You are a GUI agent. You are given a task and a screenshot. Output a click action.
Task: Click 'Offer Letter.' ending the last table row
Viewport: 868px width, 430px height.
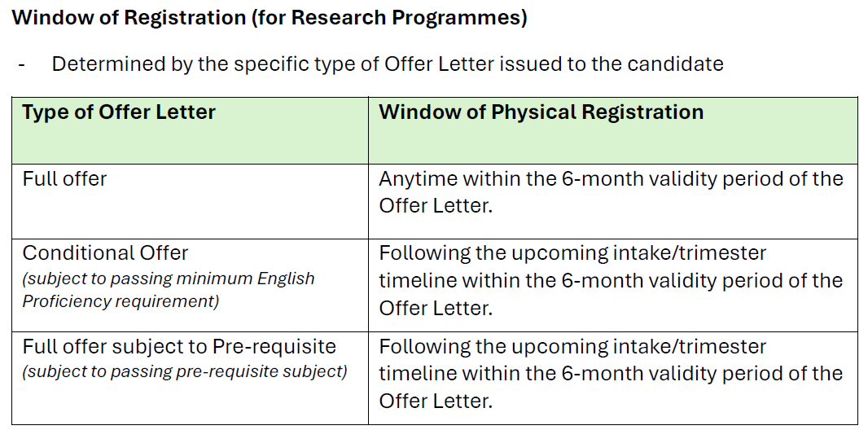(x=436, y=401)
